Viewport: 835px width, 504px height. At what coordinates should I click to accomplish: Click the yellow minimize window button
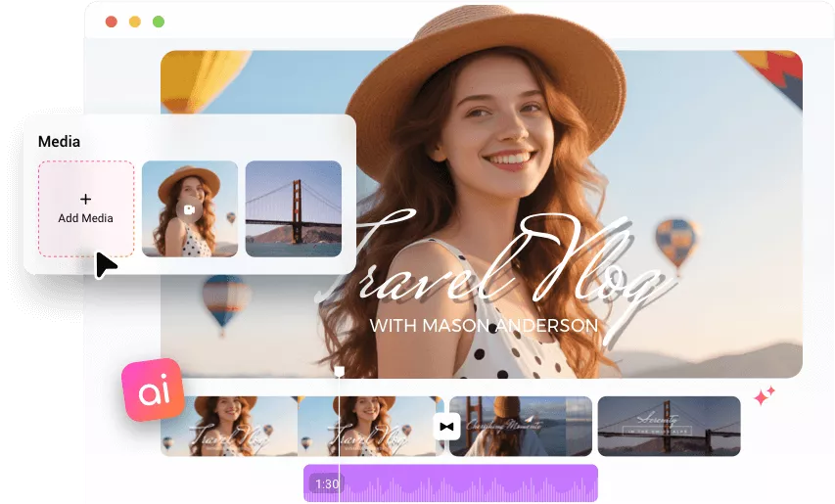click(x=135, y=22)
